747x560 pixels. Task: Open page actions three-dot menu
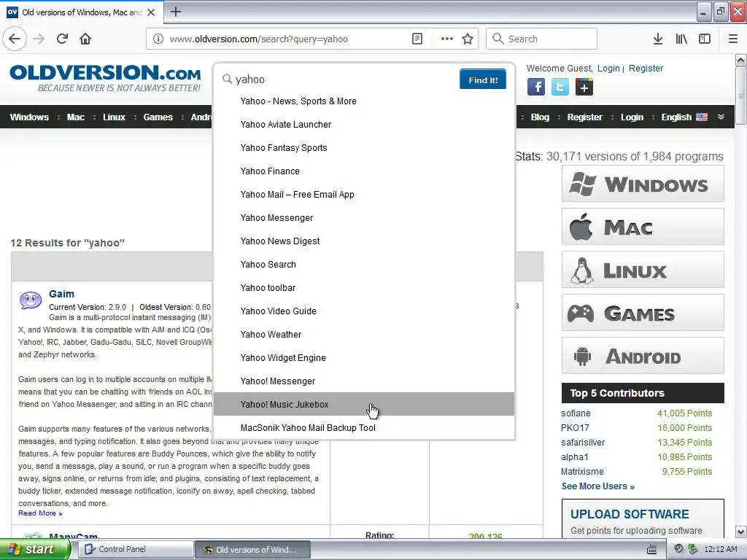click(447, 39)
